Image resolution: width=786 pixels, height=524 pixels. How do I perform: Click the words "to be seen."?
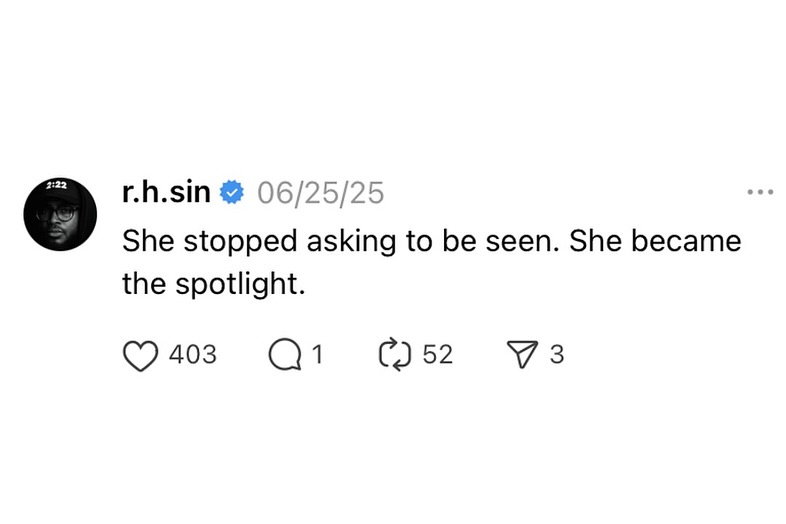coord(498,242)
